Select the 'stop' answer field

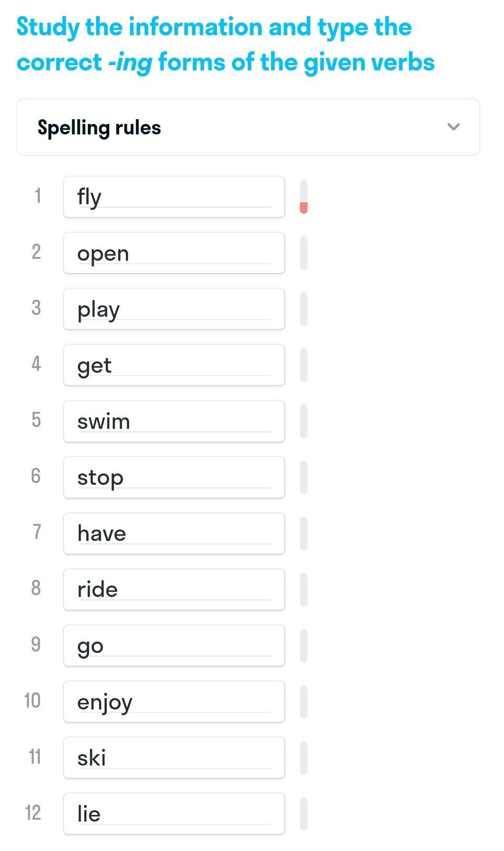click(174, 477)
